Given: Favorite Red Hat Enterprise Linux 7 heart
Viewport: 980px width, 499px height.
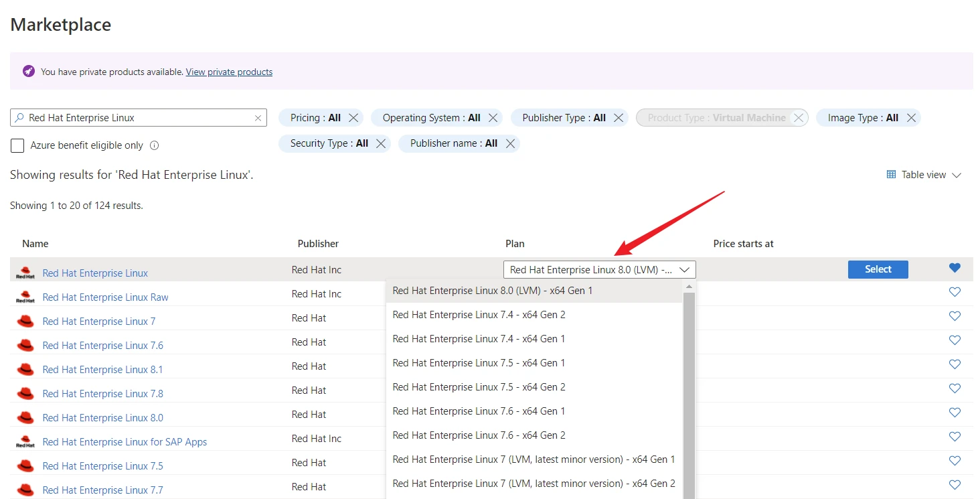Looking at the screenshot, I should tap(955, 316).
